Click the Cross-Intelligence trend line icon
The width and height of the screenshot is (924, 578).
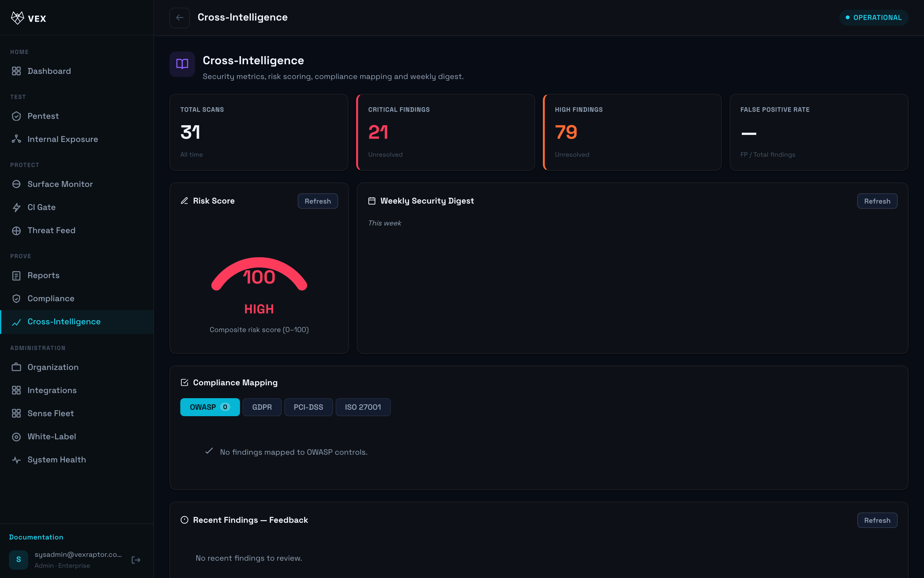[16, 322]
